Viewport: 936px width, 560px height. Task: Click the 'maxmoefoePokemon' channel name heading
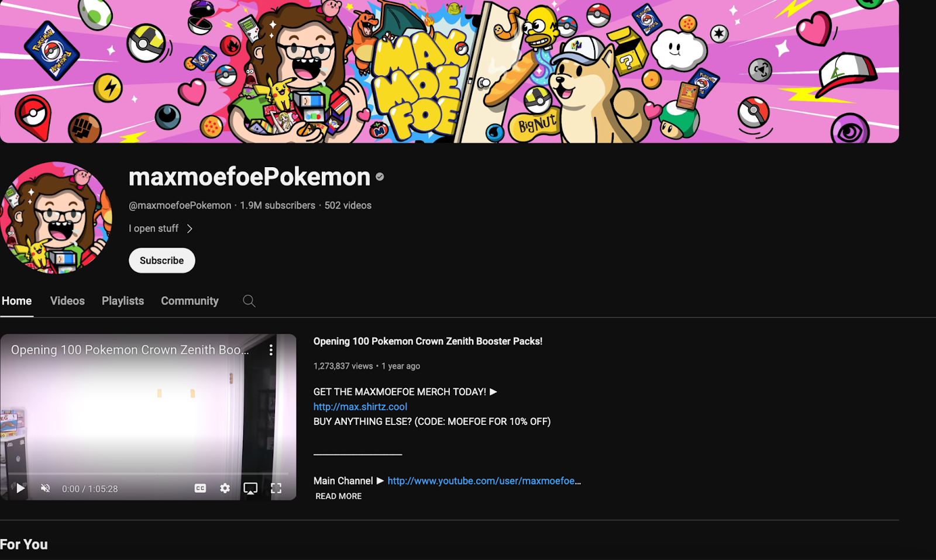249,177
